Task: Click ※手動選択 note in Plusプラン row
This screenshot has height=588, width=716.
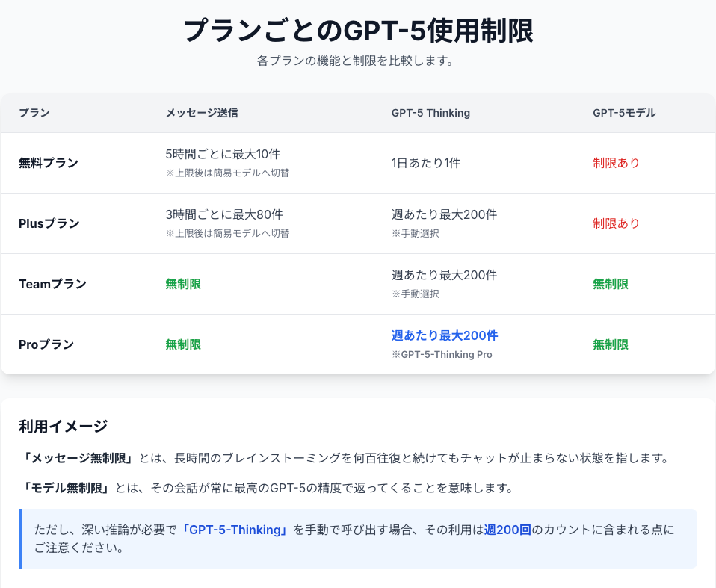Action: pyautogui.click(x=415, y=233)
